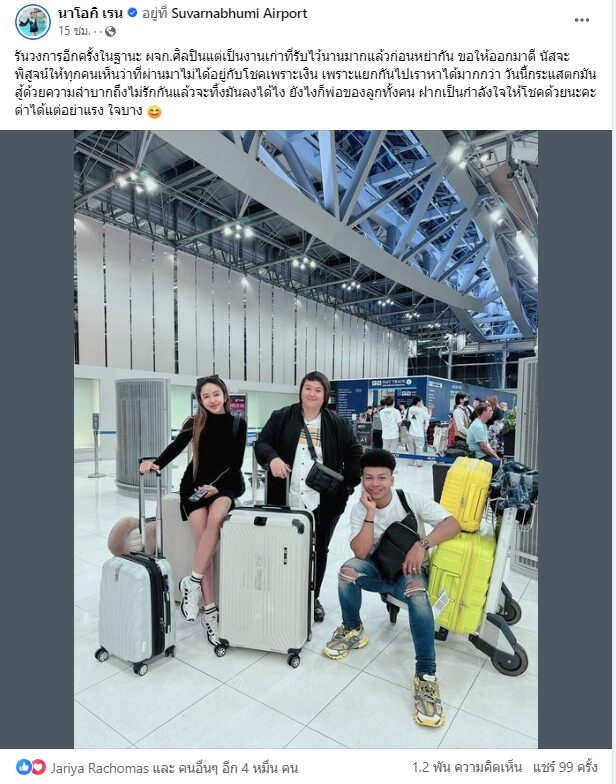616x784 pixels.
Task: Click the smiley emoji in post text
Action: pyautogui.click(x=155, y=112)
